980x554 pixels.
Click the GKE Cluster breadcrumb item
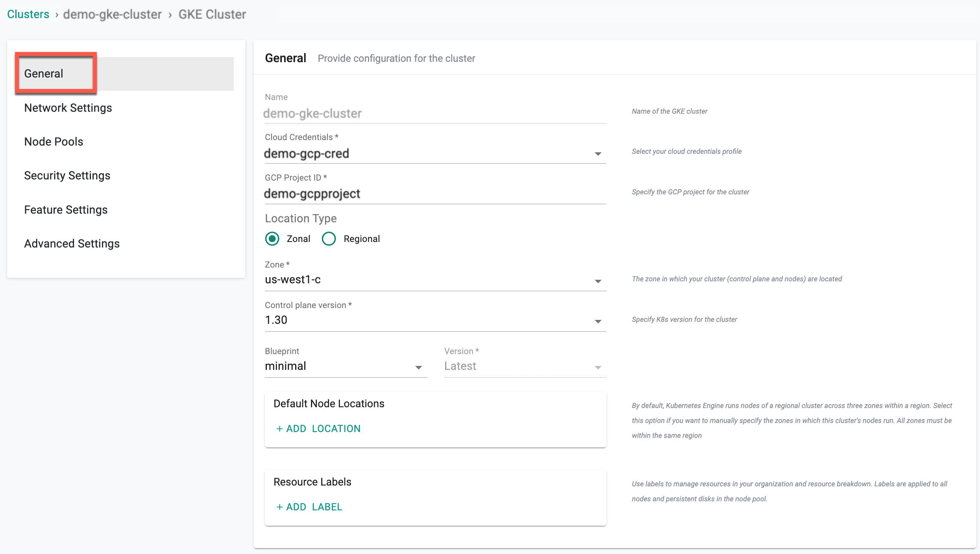pos(212,14)
